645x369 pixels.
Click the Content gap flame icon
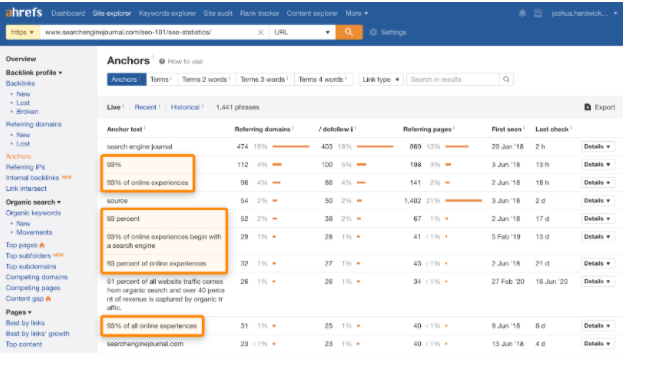click(x=48, y=299)
